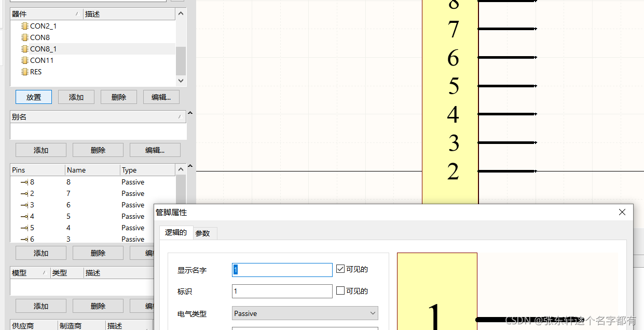
Task: Switch to the 参数 tab
Action: tap(203, 234)
